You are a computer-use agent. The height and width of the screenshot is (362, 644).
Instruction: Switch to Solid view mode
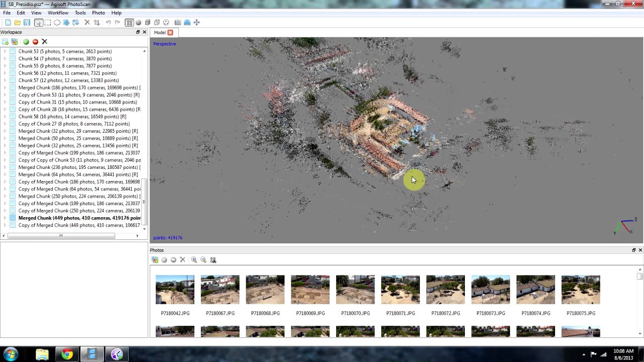click(x=147, y=23)
